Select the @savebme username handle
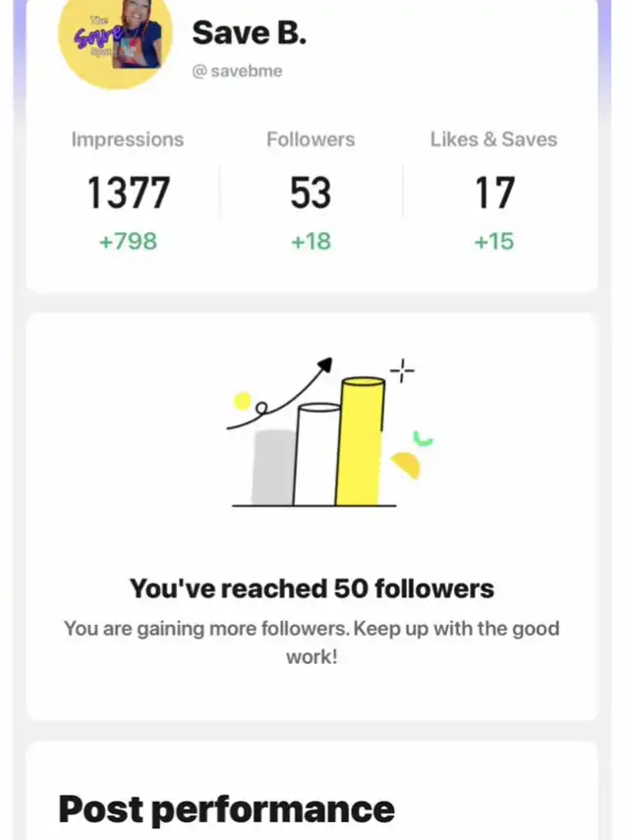 tap(237, 71)
